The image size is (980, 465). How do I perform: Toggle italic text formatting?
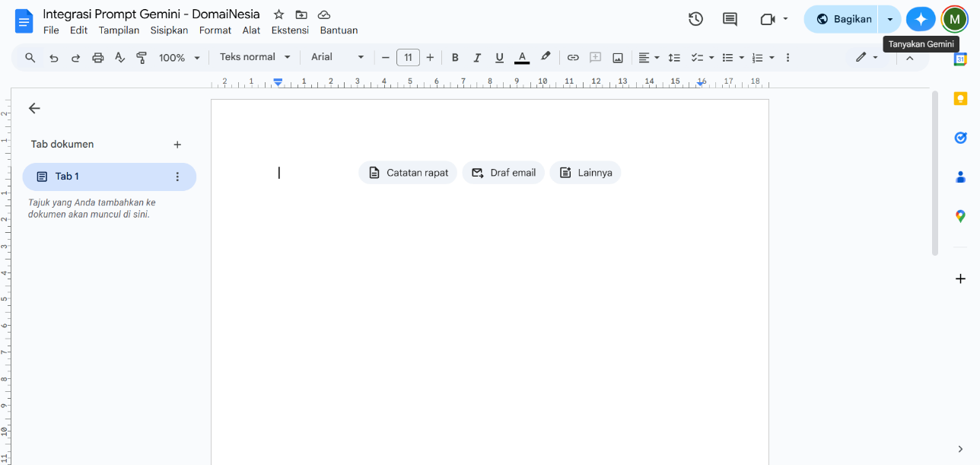[477, 57]
